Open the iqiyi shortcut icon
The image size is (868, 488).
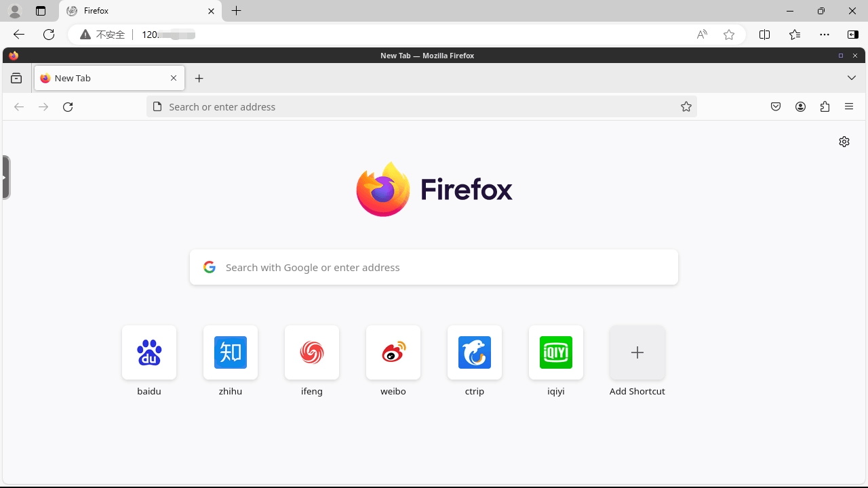(556, 352)
